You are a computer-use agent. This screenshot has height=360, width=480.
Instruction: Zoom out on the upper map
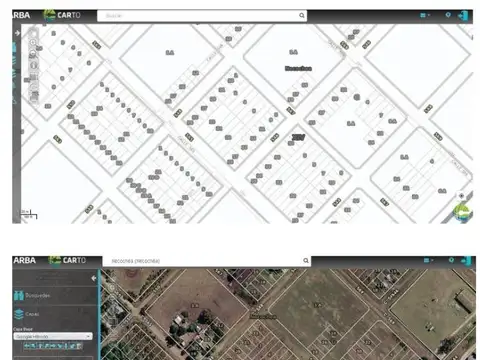pos(33,53)
